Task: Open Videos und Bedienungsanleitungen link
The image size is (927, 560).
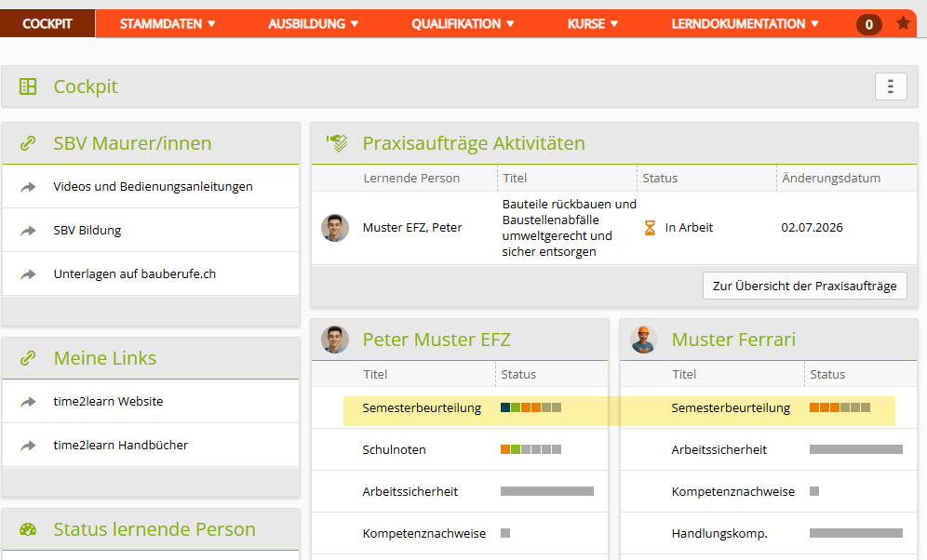Action: point(153,187)
